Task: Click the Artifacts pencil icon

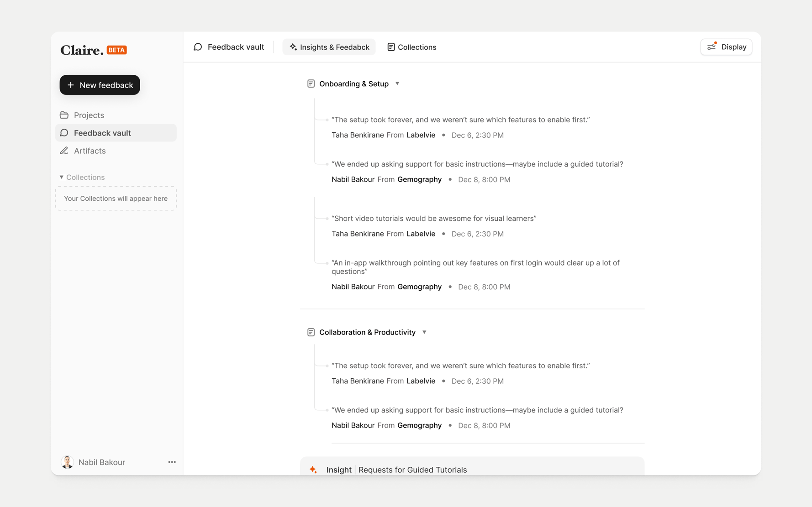Action: coord(64,151)
